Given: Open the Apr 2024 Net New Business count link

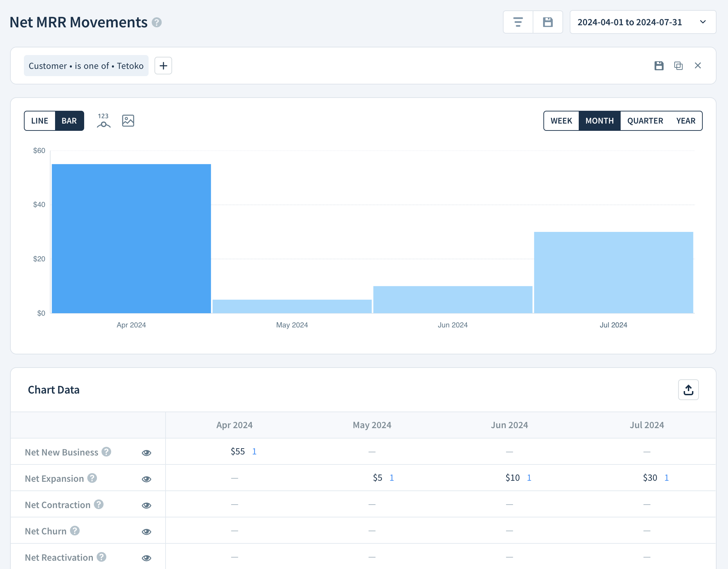Looking at the screenshot, I should click(254, 451).
